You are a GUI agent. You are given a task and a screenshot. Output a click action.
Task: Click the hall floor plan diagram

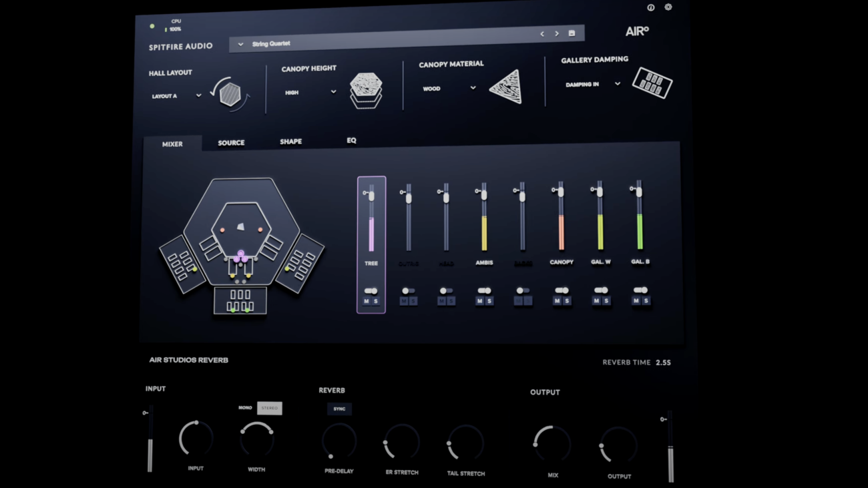point(242,246)
